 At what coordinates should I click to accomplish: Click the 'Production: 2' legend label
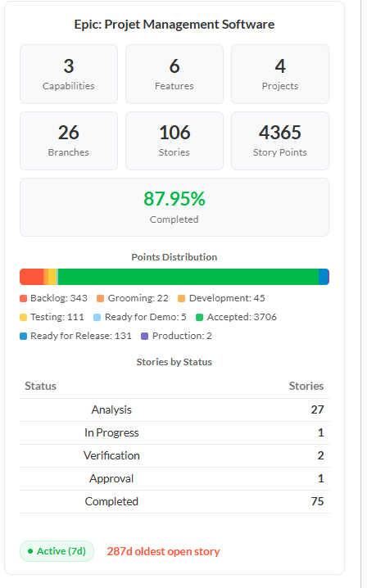(182, 336)
